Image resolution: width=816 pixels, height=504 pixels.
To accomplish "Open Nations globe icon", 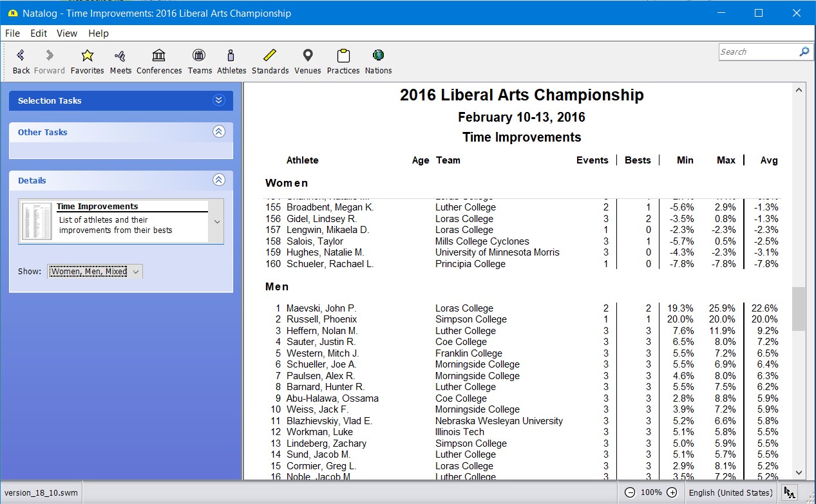I will click(378, 55).
